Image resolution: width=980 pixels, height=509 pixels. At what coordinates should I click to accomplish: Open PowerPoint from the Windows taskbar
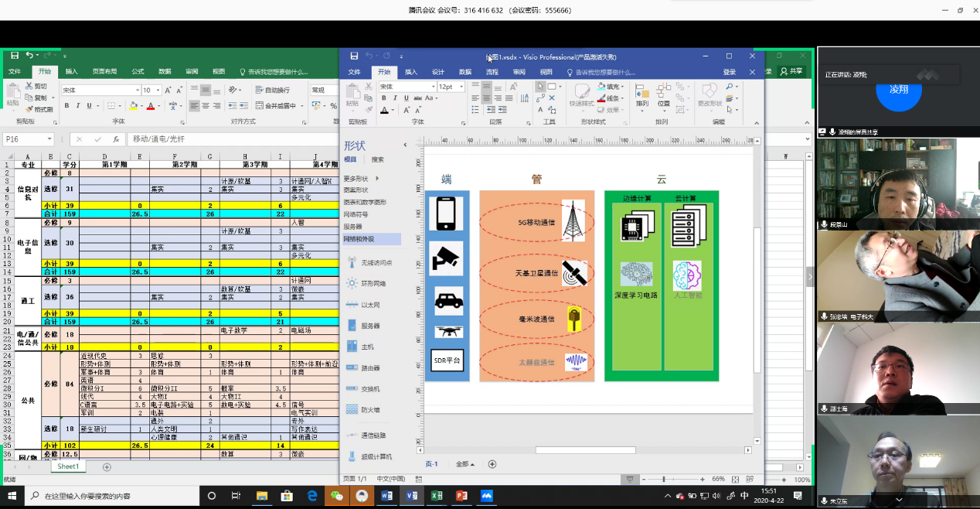point(462,496)
